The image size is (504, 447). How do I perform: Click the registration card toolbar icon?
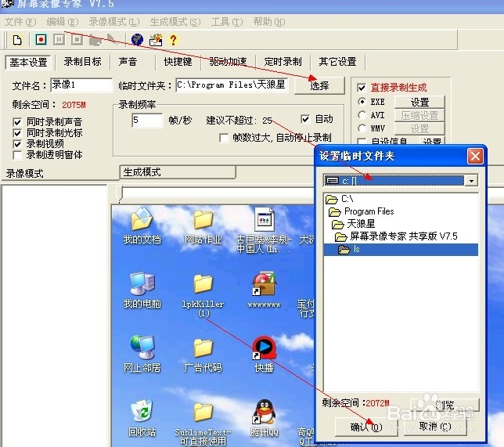156,40
